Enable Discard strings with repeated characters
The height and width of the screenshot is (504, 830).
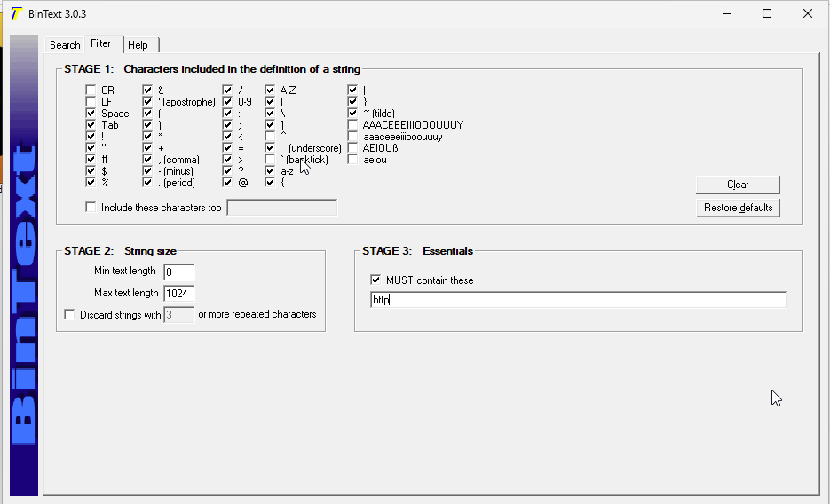coord(69,315)
